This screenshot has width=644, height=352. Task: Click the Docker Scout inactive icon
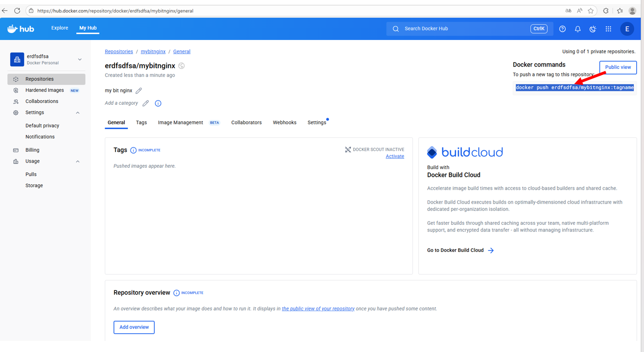pyautogui.click(x=348, y=149)
